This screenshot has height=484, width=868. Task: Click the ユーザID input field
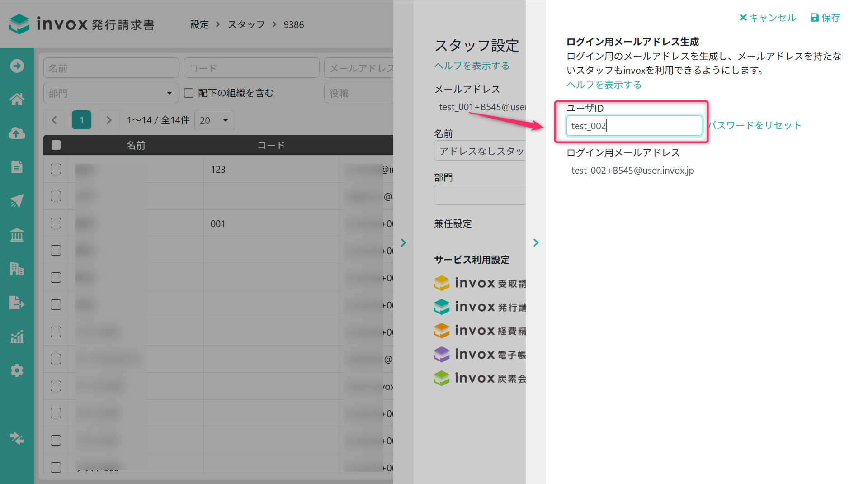pyautogui.click(x=633, y=126)
